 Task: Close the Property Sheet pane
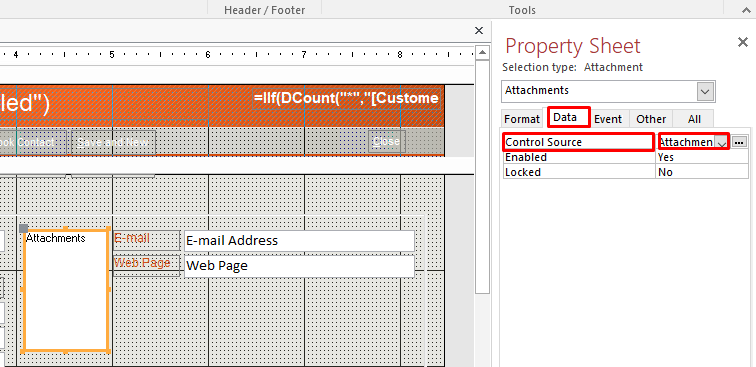[743, 42]
